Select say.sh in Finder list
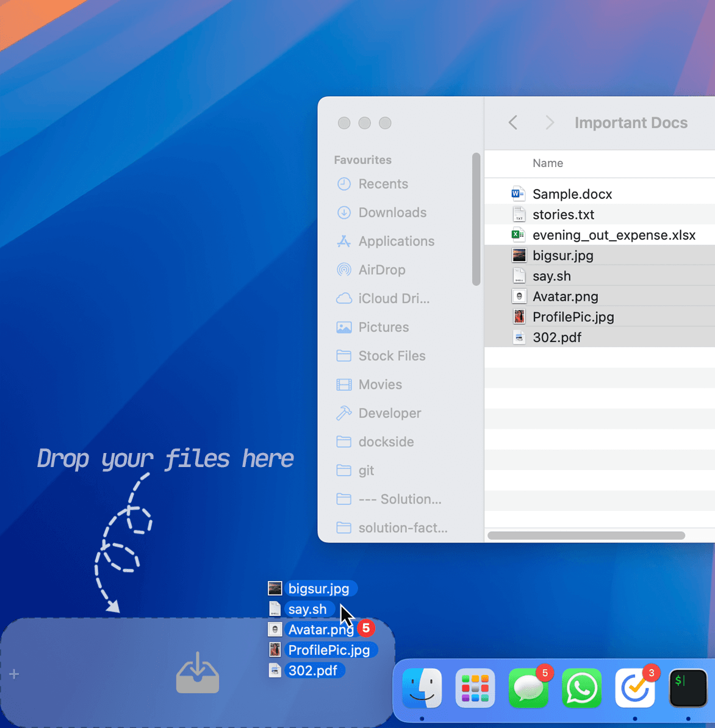Image resolution: width=715 pixels, height=728 pixels. point(599,276)
